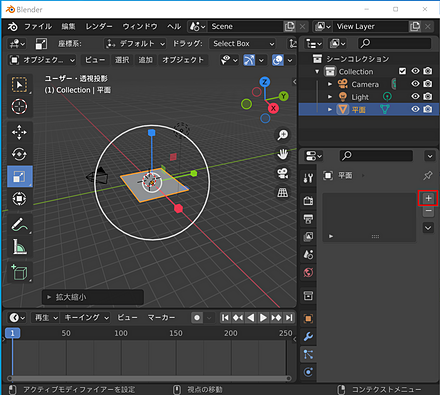Open the viewport ビュー menu

pyautogui.click(x=95, y=60)
